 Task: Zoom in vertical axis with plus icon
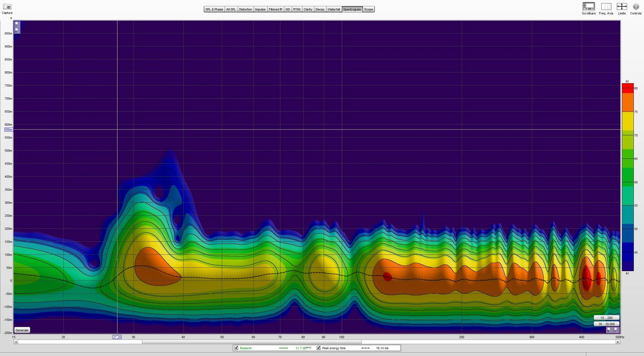(x=17, y=24)
